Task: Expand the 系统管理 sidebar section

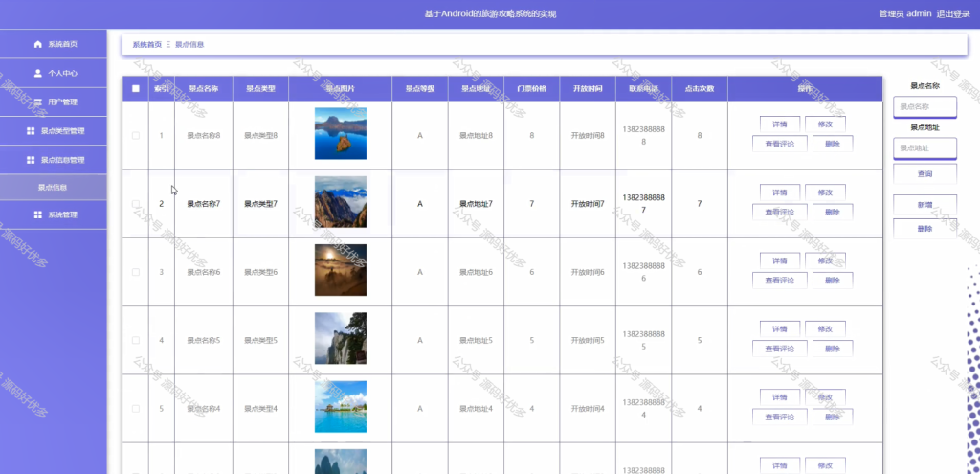Action: pyautogui.click(x=54, y=214)
